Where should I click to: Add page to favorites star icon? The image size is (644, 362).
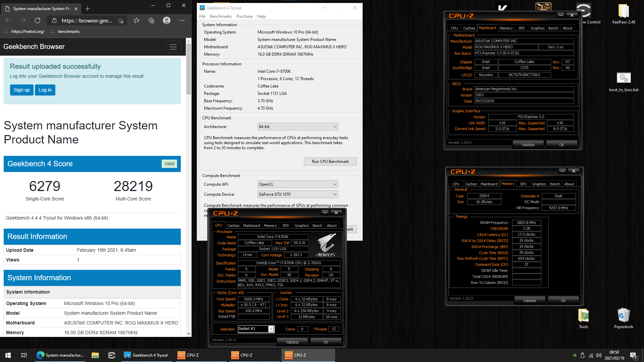tap(121, 21)
